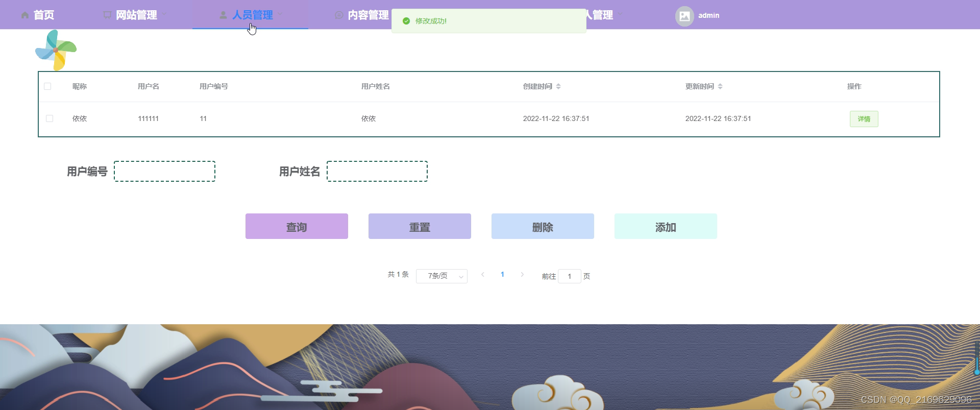
Task: Focus the 用户姓名 search input
Action: point(377,172)
